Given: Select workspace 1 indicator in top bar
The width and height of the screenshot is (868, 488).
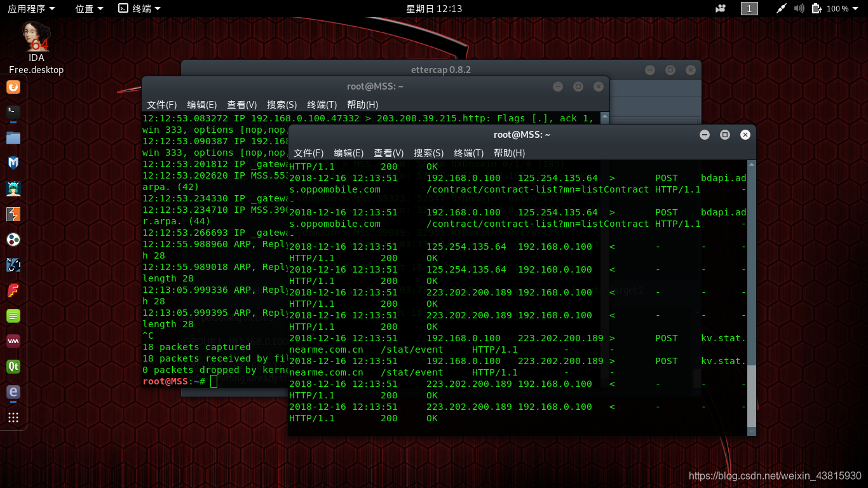Looking at the screenshot, I should tap(749, 8).
